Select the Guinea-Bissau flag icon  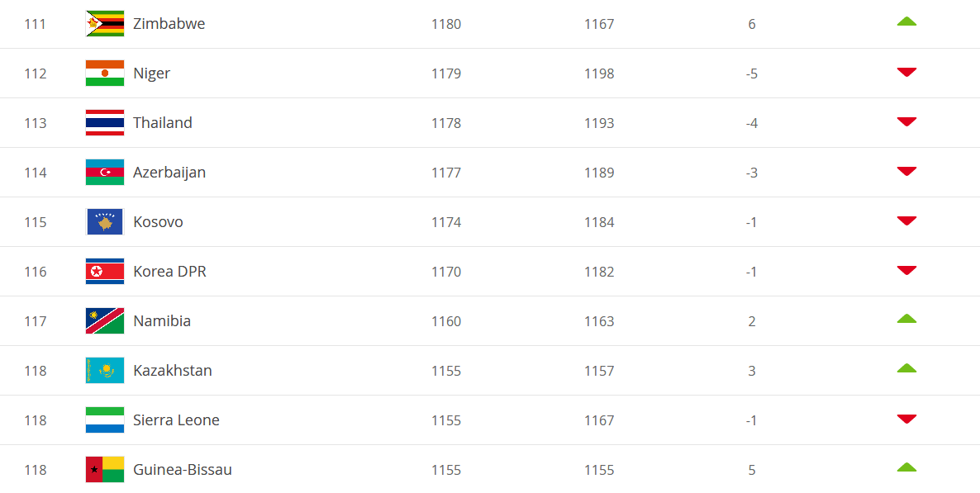105,470
